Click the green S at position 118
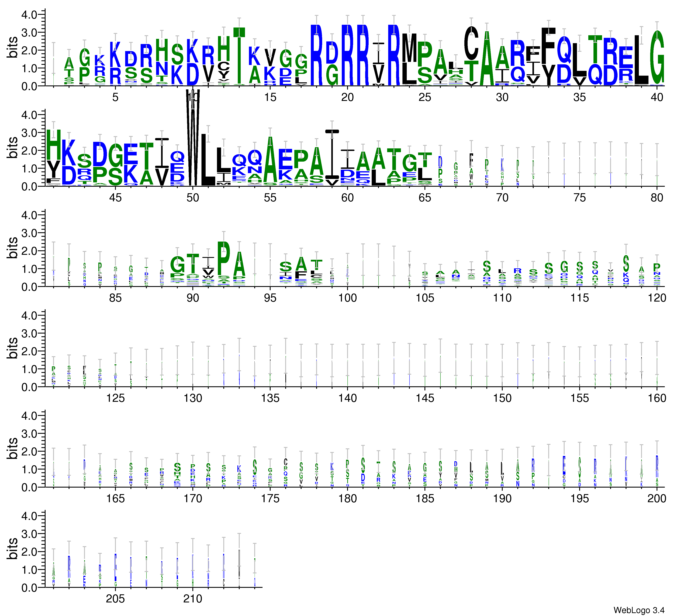This screenshot has width=682, height=616. [x=626, y=264]
